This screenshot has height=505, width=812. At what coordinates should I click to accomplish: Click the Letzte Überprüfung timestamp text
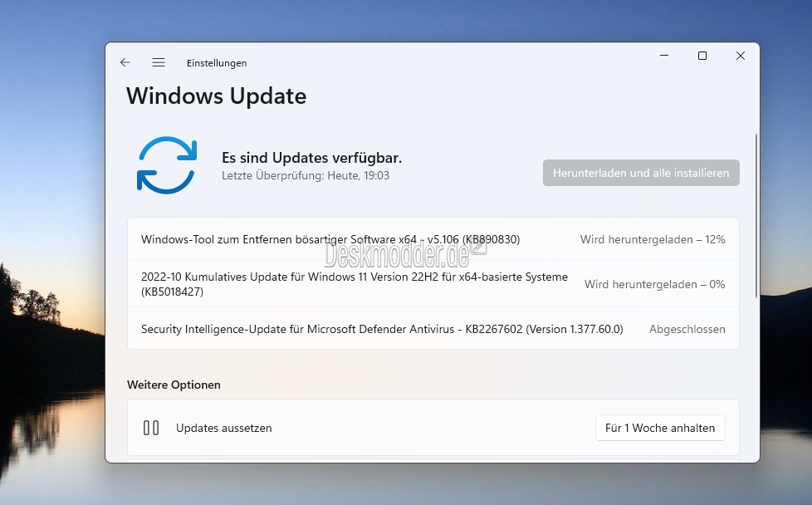(306, 175)
